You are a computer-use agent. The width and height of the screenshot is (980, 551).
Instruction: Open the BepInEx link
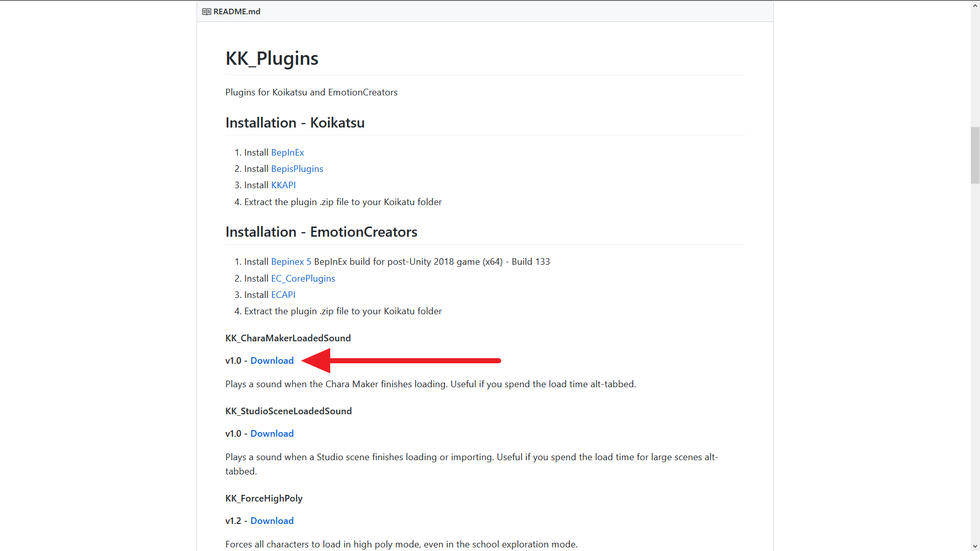tap(287, 153)
